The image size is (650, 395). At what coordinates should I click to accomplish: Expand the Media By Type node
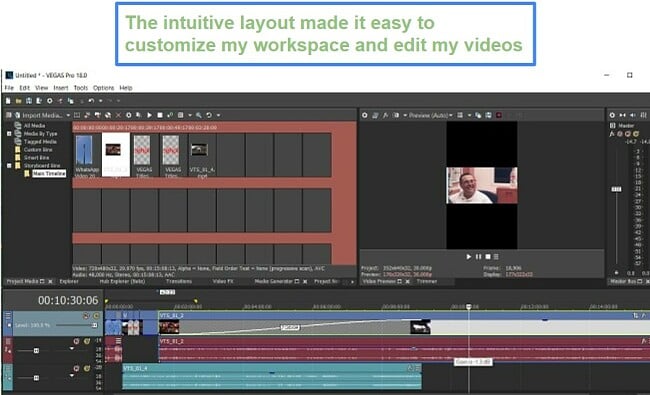(9, 133)
